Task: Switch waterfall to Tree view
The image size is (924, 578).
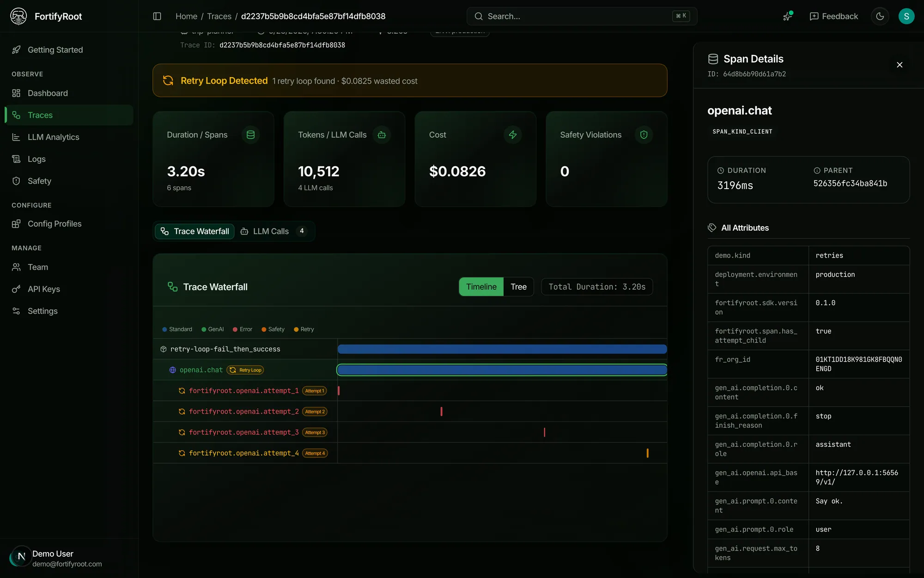Action: point(518,287)
